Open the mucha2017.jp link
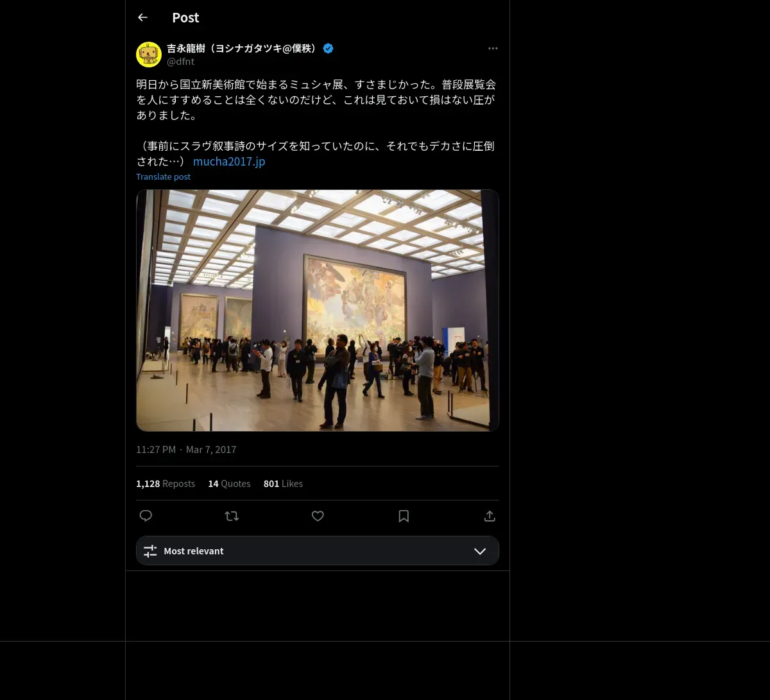Viewport: 770px width, 700px height. tap(229, 161)
